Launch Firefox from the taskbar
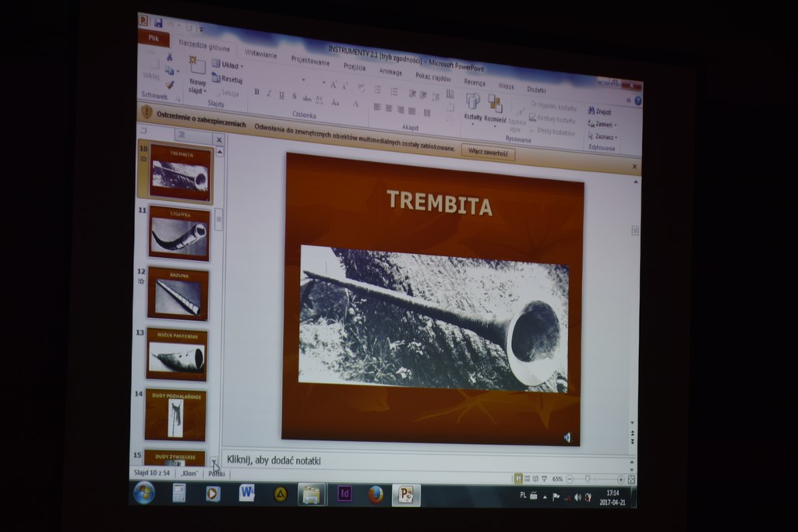This screenshot has width=798, height=532. [x=376, y=494]
